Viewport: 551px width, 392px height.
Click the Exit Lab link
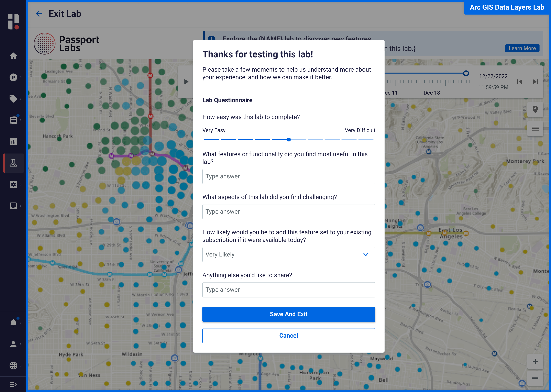point(65,14)
